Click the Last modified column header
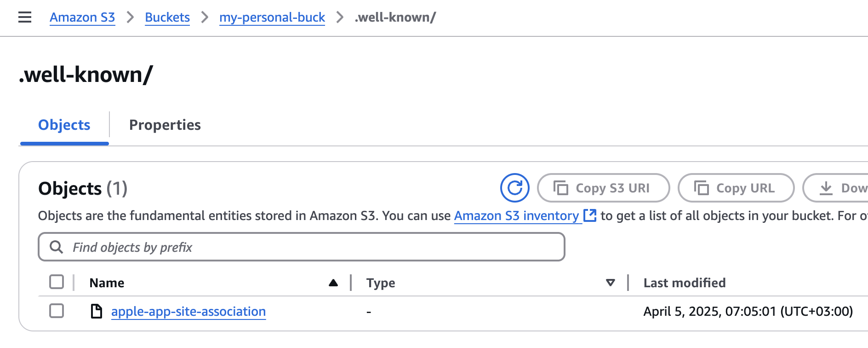Viewport: 868px width, 348px height. coord(684,283)
